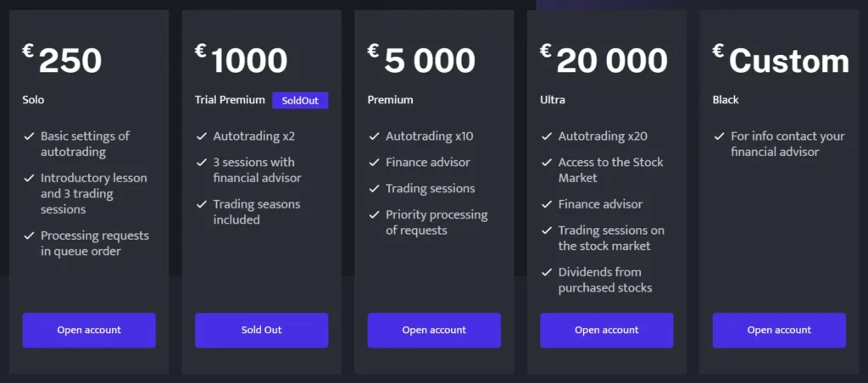
Task: Click checkmark beside Basic settings of autotrading
Action: coord(29,136)
